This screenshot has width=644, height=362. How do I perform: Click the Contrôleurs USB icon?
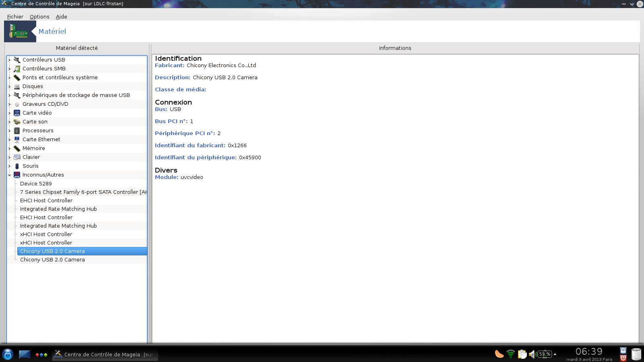pos(17,60)
